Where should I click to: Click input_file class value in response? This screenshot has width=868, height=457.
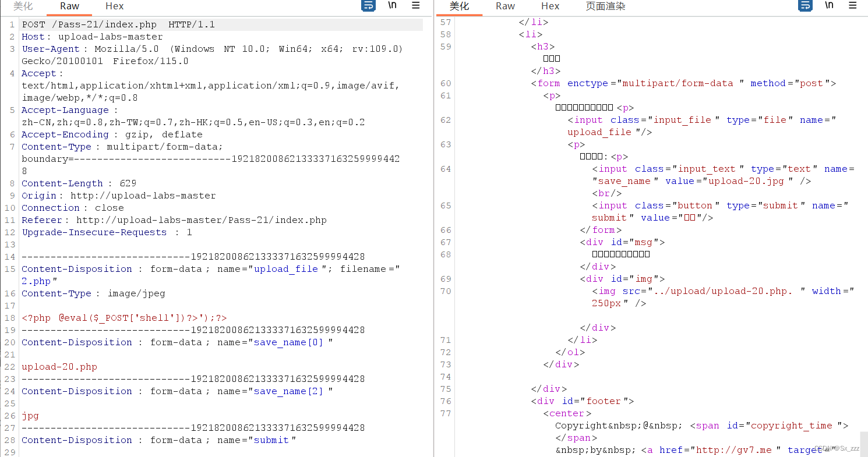click(682, 120)
